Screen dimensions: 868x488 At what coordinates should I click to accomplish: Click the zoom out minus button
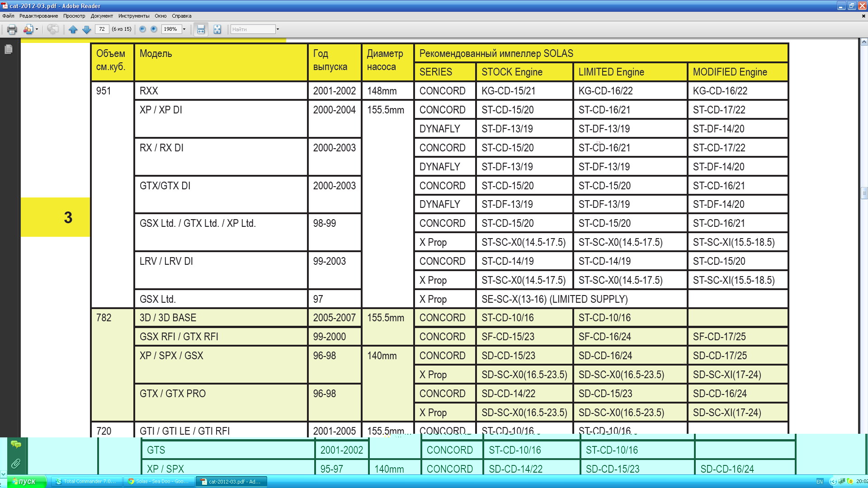pos(142,29)
